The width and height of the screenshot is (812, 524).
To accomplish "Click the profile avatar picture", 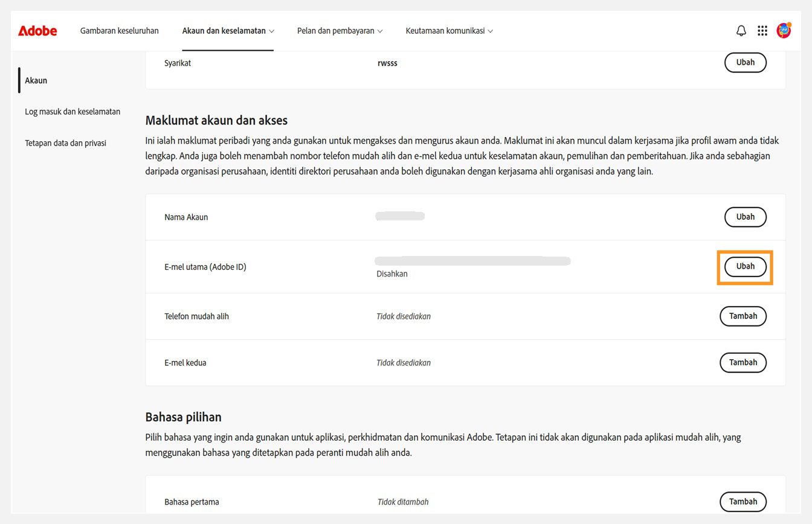I will click(783, 30).
